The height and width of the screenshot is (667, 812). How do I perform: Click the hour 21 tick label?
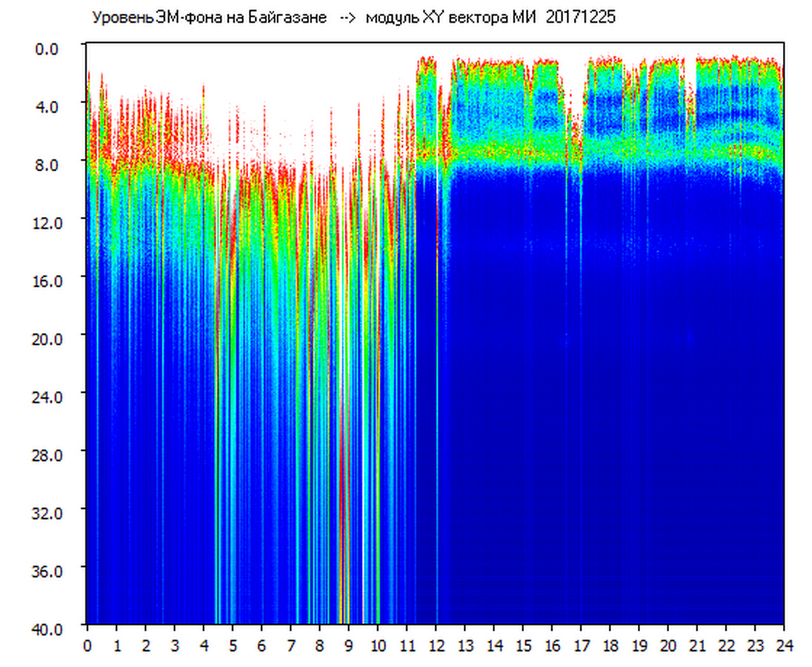point(697,645)
